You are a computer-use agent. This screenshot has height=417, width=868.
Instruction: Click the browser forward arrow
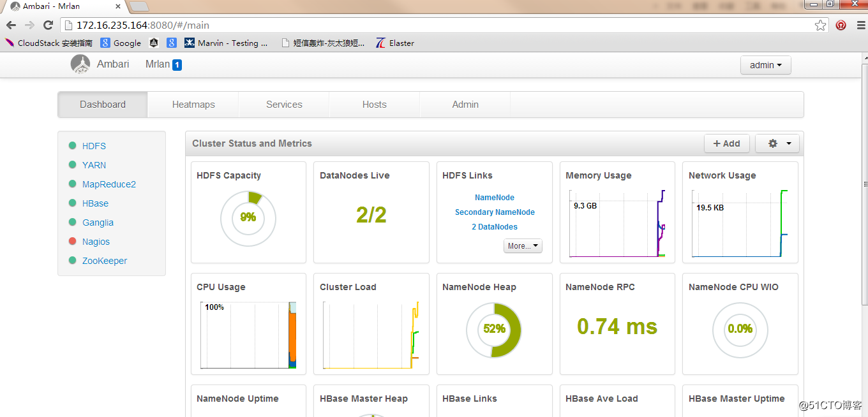[x=29, y=26]
